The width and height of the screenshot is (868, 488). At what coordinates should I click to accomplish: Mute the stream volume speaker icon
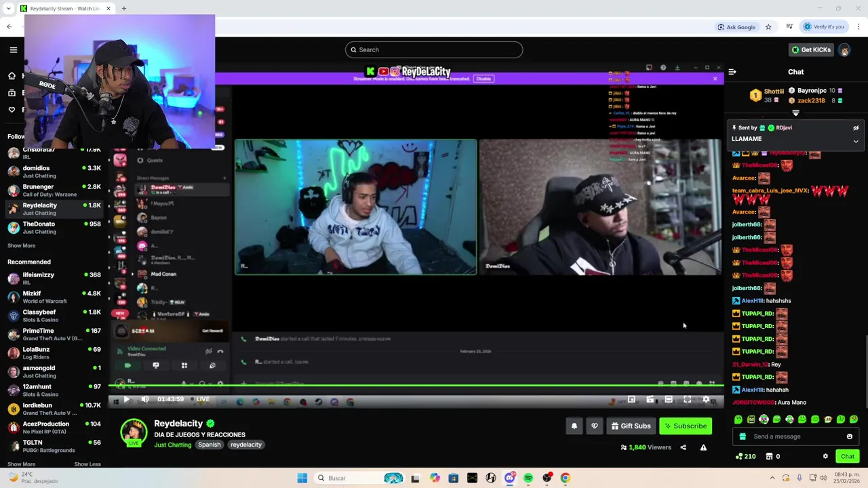point(144,399)
